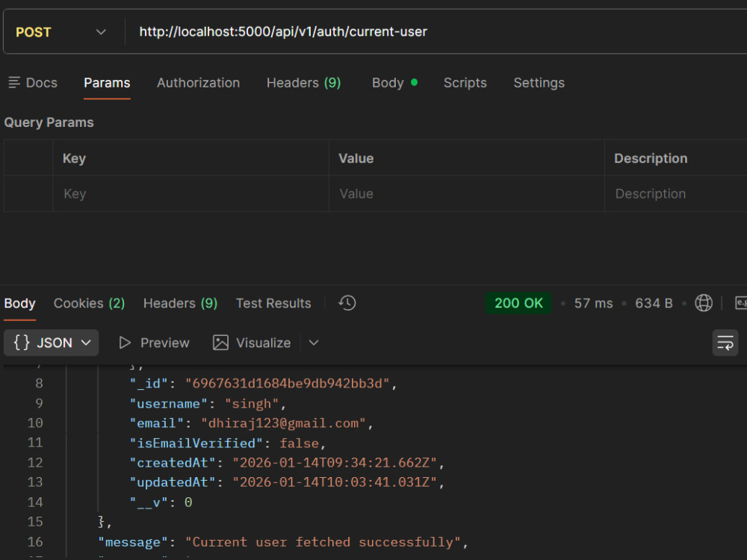Open the Scripts tab
Image resolution: width=747 pixels, height=560 pixels.
coord(465,83)
